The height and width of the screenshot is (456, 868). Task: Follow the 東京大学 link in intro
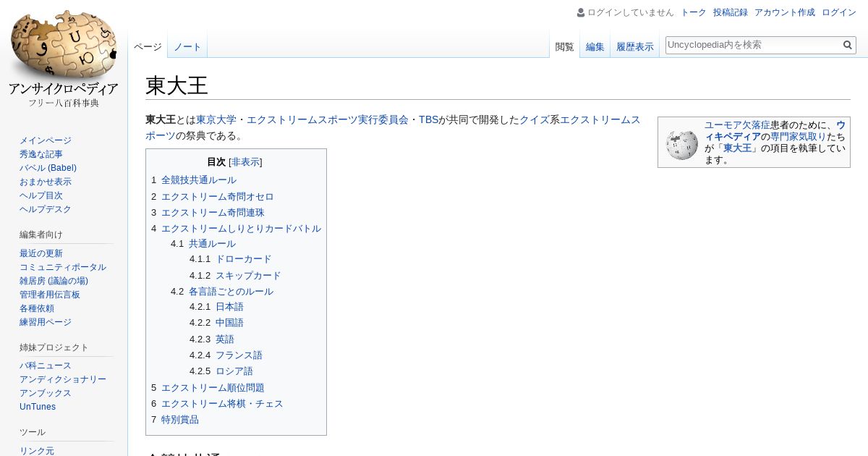point(216,120)
